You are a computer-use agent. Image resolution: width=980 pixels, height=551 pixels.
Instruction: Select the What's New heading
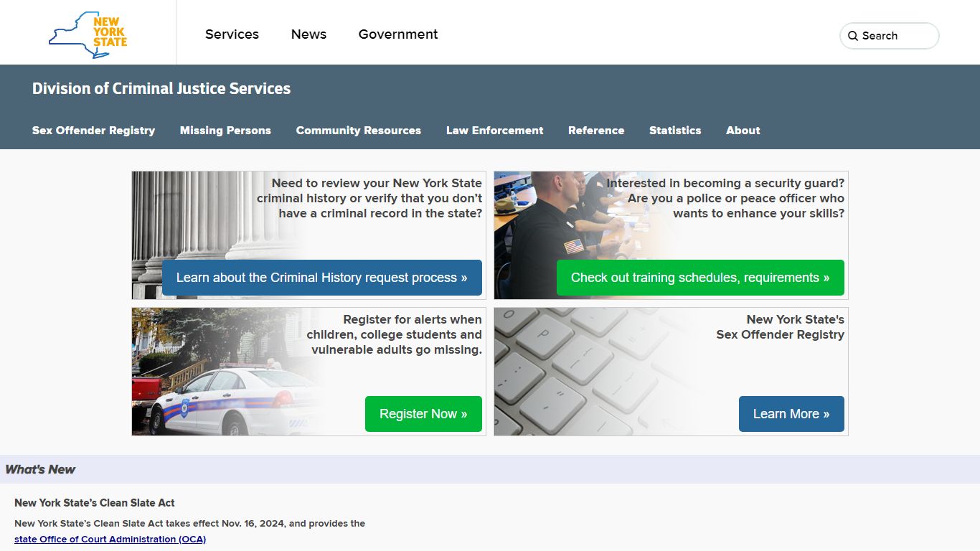coord(40,469)
